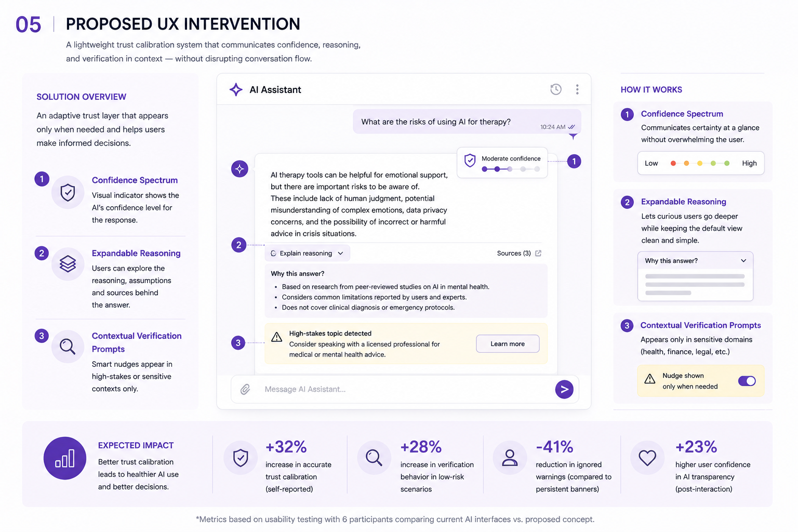Click the -41% metric value
The image size is (798, 532).
coord(555,447)
